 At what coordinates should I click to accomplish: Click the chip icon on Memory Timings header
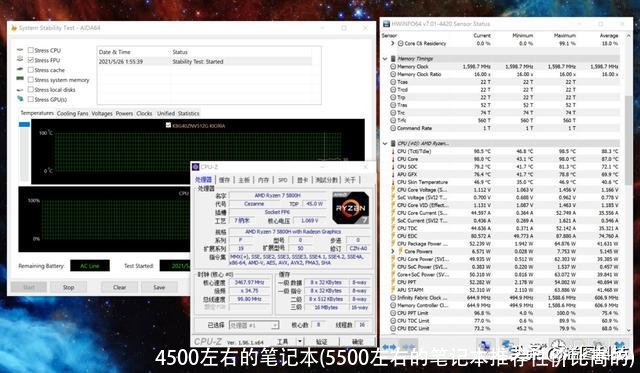pyautogui.click(x=393, y=59)
